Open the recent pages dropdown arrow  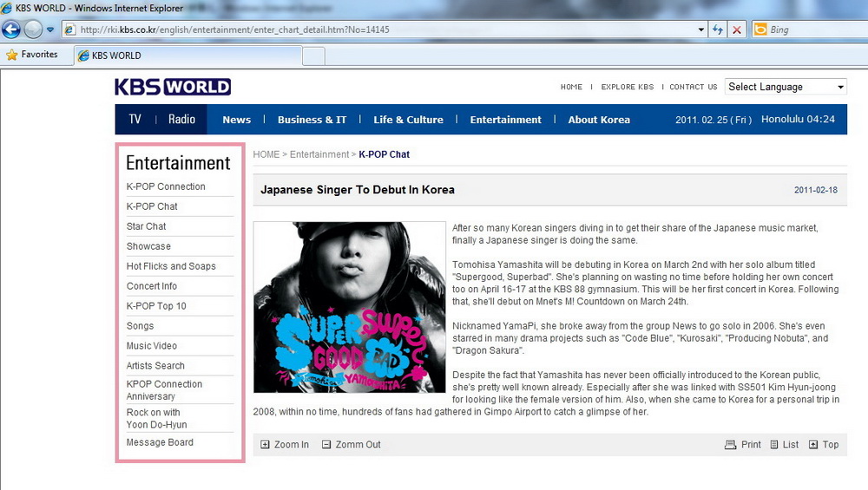point(49,29)
